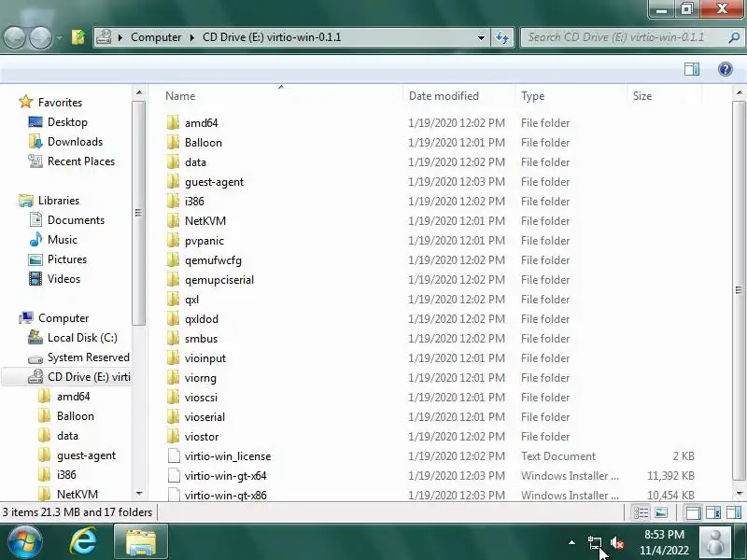Select the viorng folder
This screenshot has width=747, height=560.
point(201,378)
